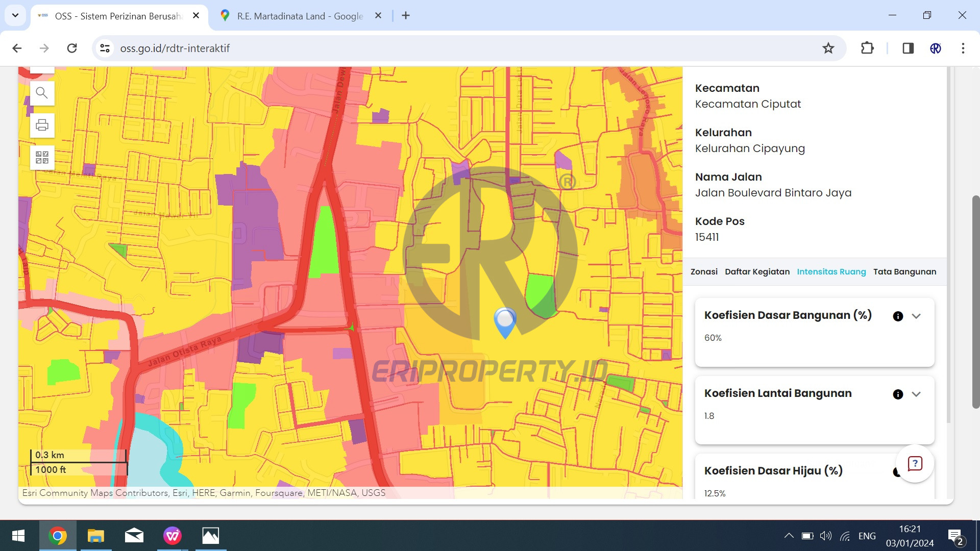This screenshot has height=551, width=980.
Task: Click the map print icon
Action: click(42, 125)
